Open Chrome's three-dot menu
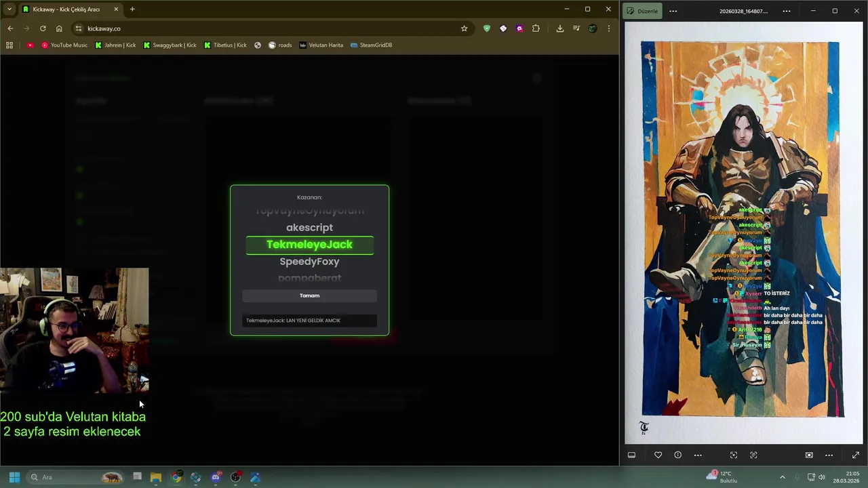The width and height of the screenshot is (868, 488). click(x=609, y=28)
